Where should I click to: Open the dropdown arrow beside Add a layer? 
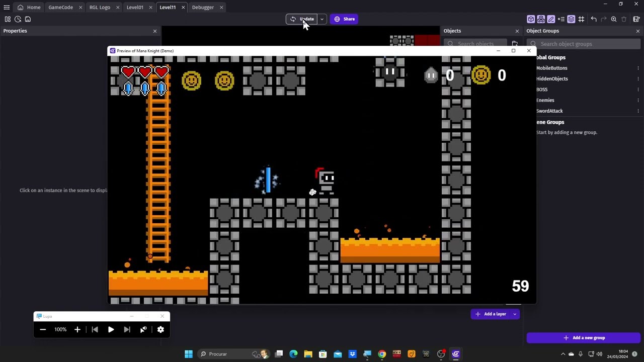pos(515,314)
